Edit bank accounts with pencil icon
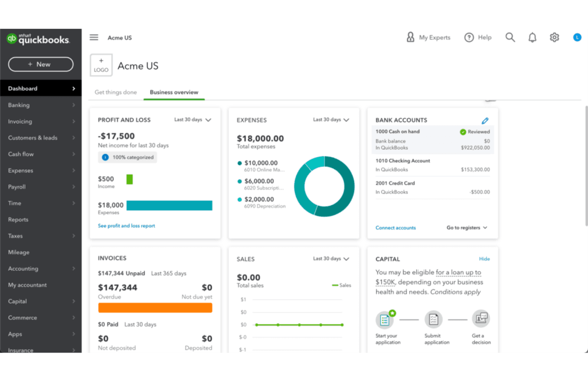 pyautogui.click(x=485, y=120)
